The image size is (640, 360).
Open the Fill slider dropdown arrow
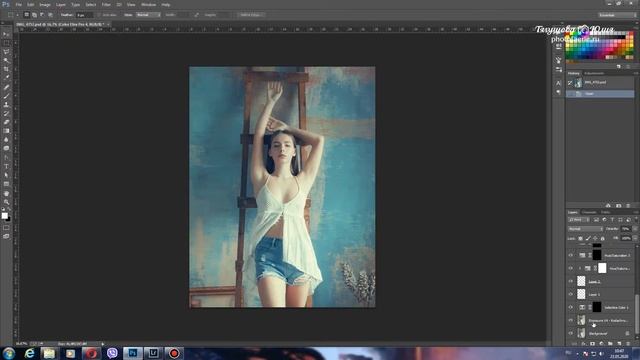click(x=635, y=238)
